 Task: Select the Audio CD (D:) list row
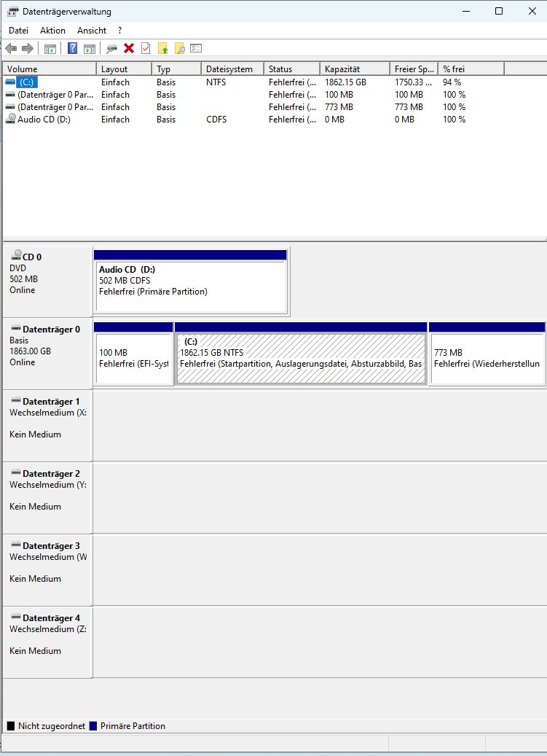[x=254, y=119]
